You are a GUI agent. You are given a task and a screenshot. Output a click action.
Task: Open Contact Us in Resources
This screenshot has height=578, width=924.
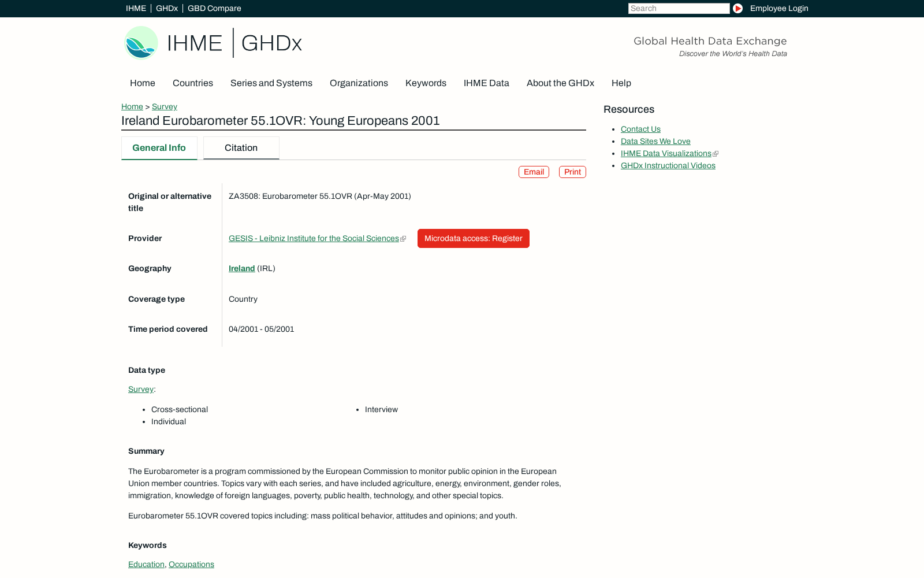(640, 129)
